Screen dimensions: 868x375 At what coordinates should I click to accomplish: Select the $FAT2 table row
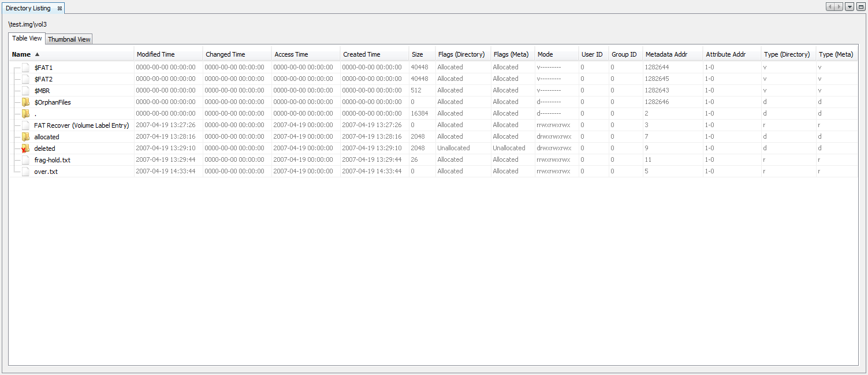coord(43,79)
